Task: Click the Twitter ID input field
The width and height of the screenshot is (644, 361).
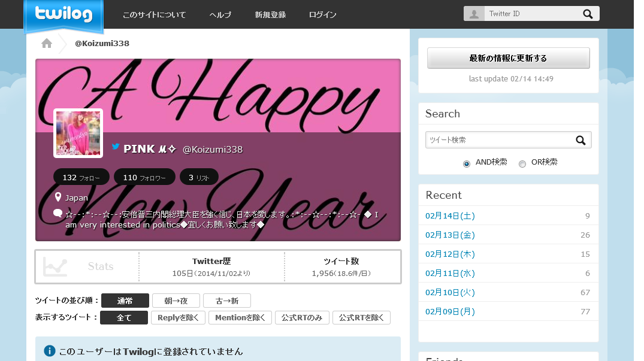Action: click(x=532, y=14)
